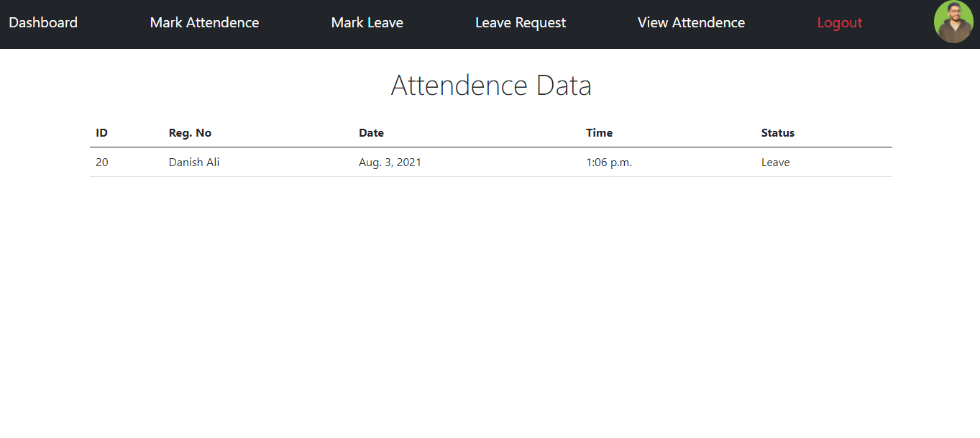Select Mark Attendence in the navbar
The width and height of the screenshot is (980, 438).
coord(204,22)
